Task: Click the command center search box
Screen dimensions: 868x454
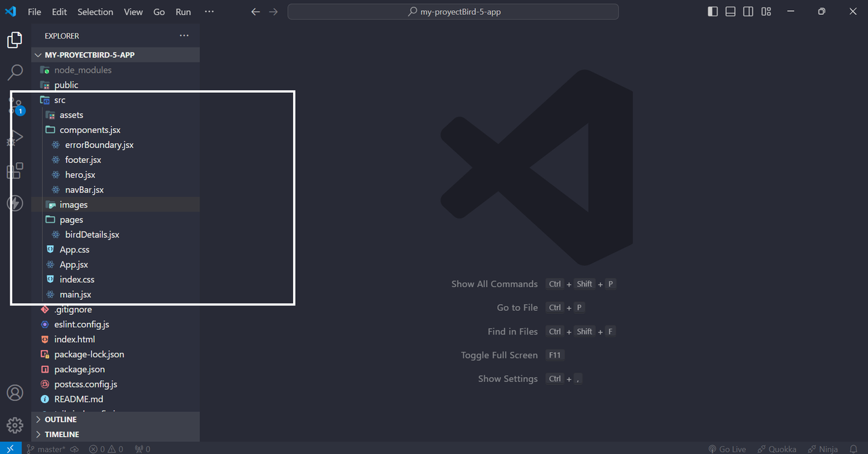Action: [x=453, y=12]
